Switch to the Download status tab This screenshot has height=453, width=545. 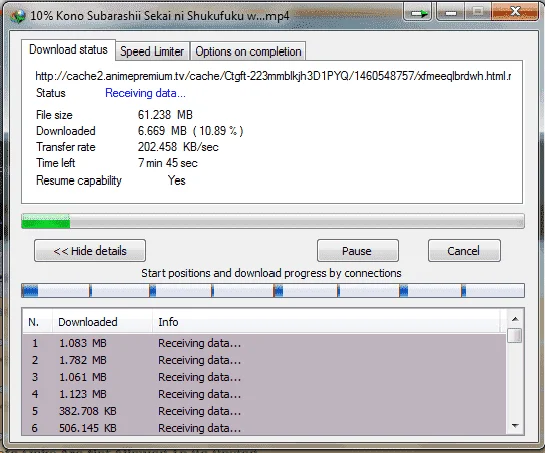(x=68, y=50)
